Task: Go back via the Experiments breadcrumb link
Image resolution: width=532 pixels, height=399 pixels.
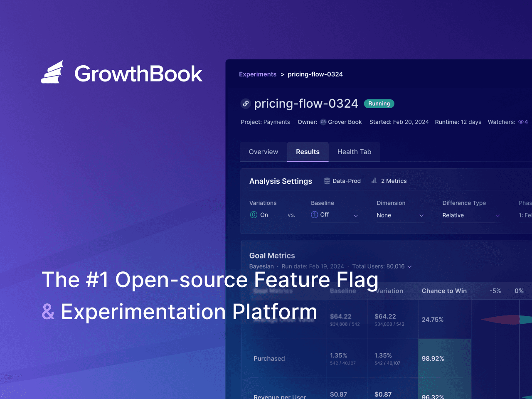Action: pyautogui.click(x=258, y=74)
